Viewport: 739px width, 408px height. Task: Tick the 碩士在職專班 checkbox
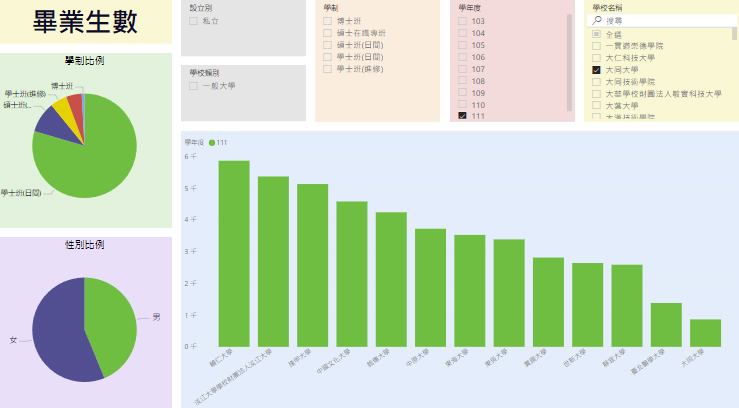[328, 33]
